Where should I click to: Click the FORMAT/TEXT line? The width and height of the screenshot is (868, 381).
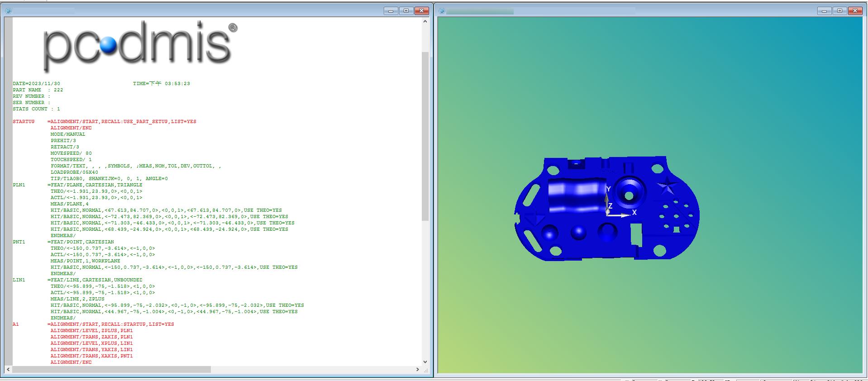click(x=136, y=166)
